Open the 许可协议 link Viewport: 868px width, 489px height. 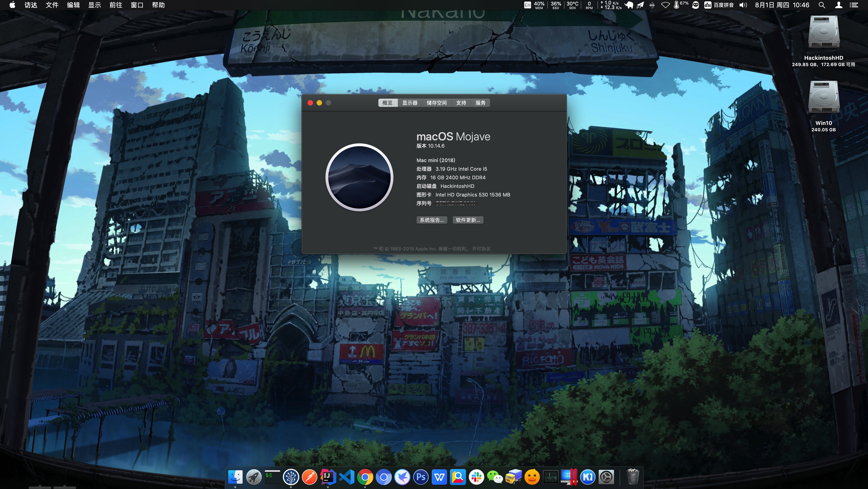481,249
